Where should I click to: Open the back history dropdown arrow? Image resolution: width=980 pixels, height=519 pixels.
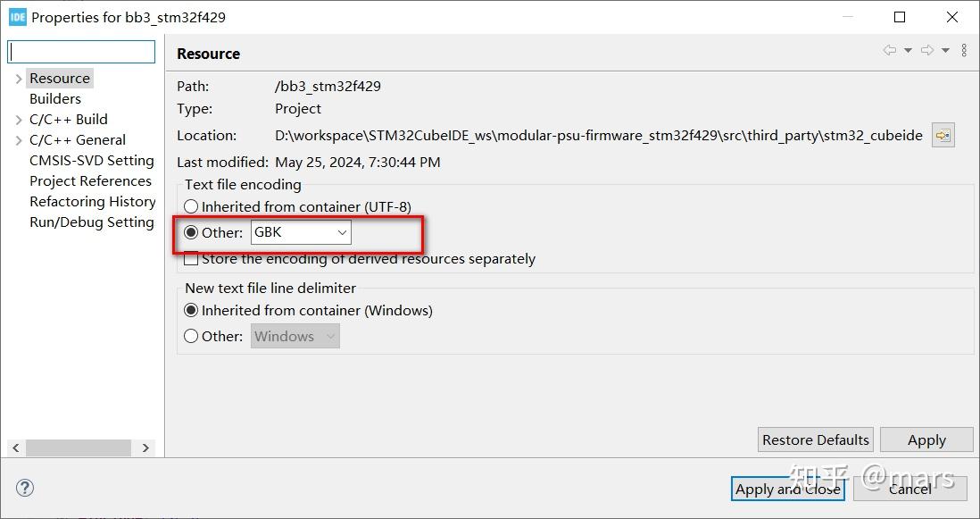[x=908, y=51]
